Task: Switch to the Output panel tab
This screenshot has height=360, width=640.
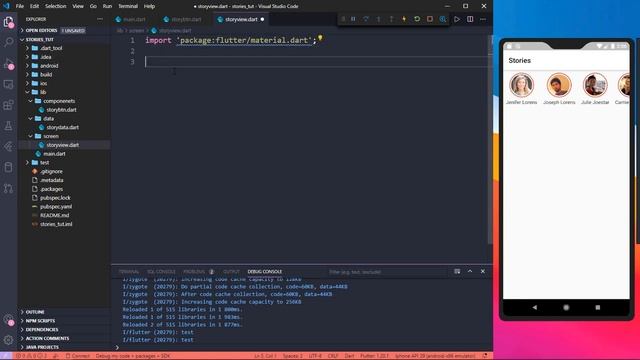Action: click(x=231, y=271)
